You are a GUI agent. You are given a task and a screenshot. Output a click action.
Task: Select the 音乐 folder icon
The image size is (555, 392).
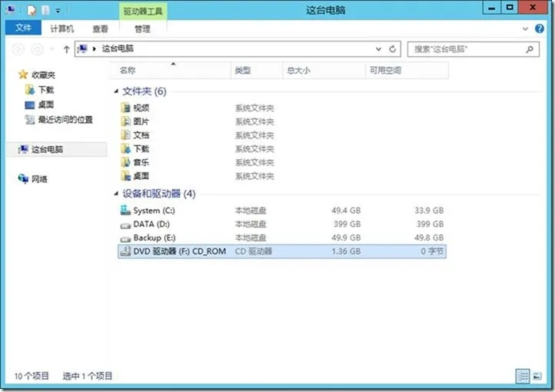click(125, 162)
